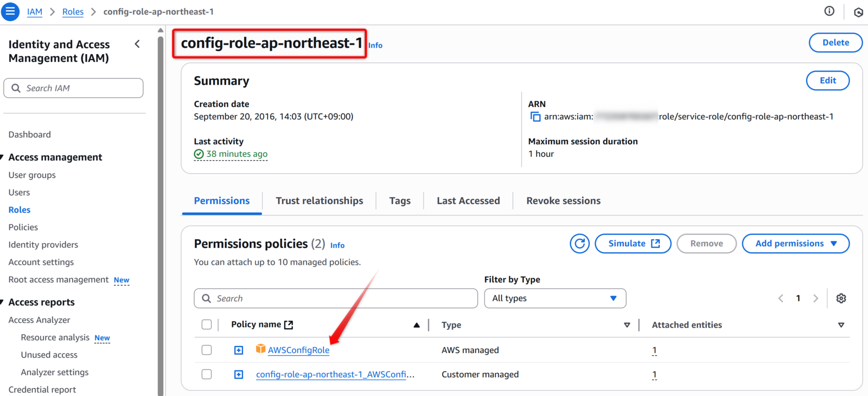Sort by the Attached entities column arrow
The width and height of the screenshot is (868, 396).
pyautogui.click(x=841, y=325)
